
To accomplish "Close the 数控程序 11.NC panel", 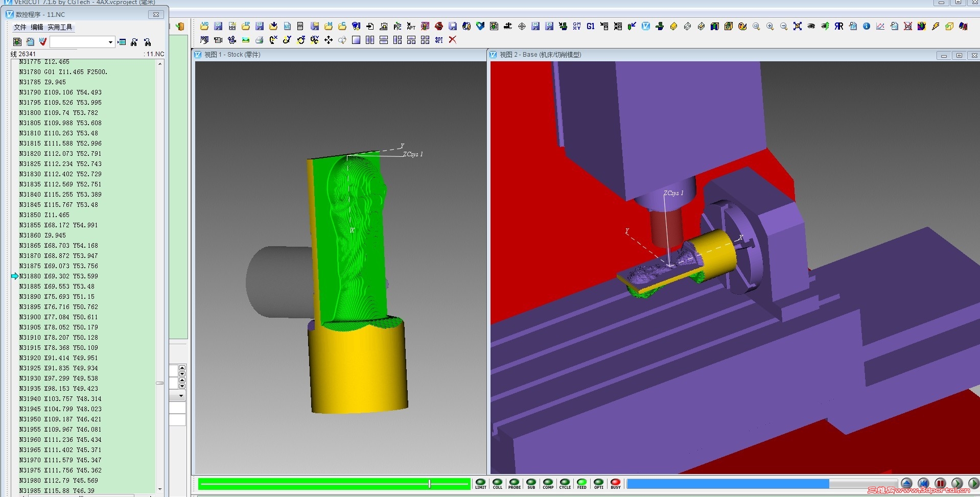I will pyautogui.click(x=156, y=14).
